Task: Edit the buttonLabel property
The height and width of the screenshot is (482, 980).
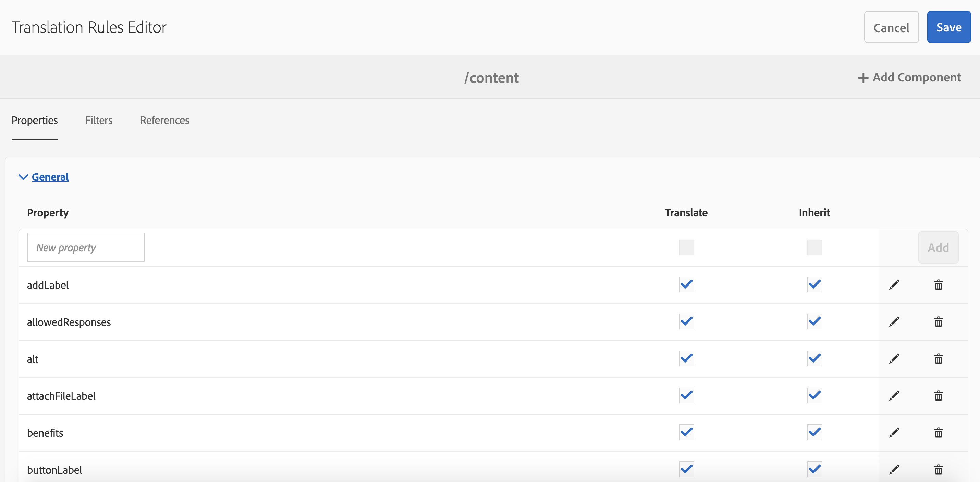Action: point(894,469)
